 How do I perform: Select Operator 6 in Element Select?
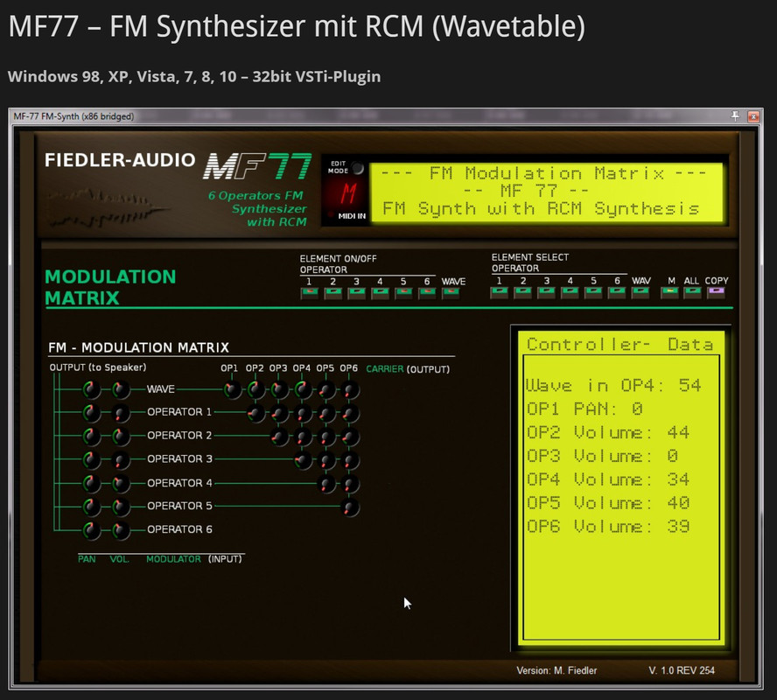(617, 292)
